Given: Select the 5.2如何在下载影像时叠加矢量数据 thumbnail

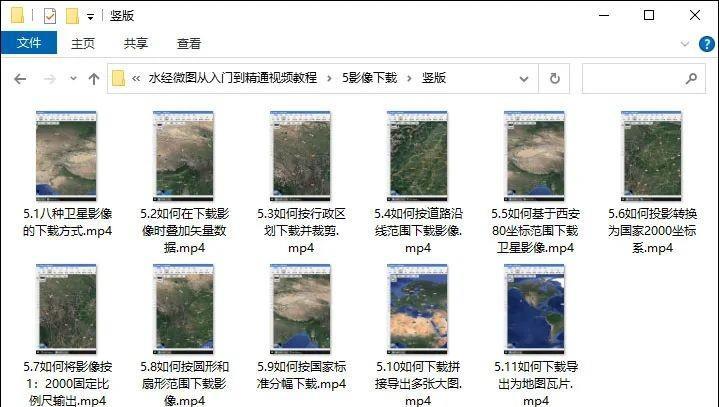Looking at the screenshot, I should click(x=183, y=156).
